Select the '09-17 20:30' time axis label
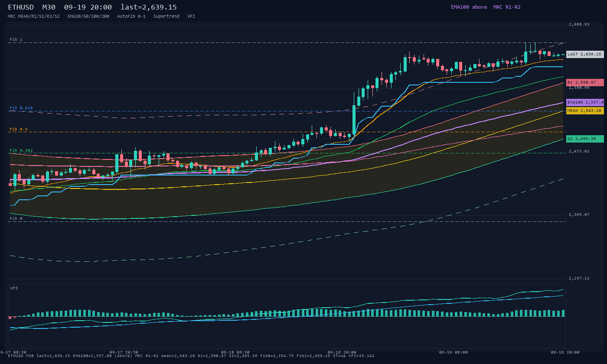Viewport: 607px width, 364px height. 124,352
